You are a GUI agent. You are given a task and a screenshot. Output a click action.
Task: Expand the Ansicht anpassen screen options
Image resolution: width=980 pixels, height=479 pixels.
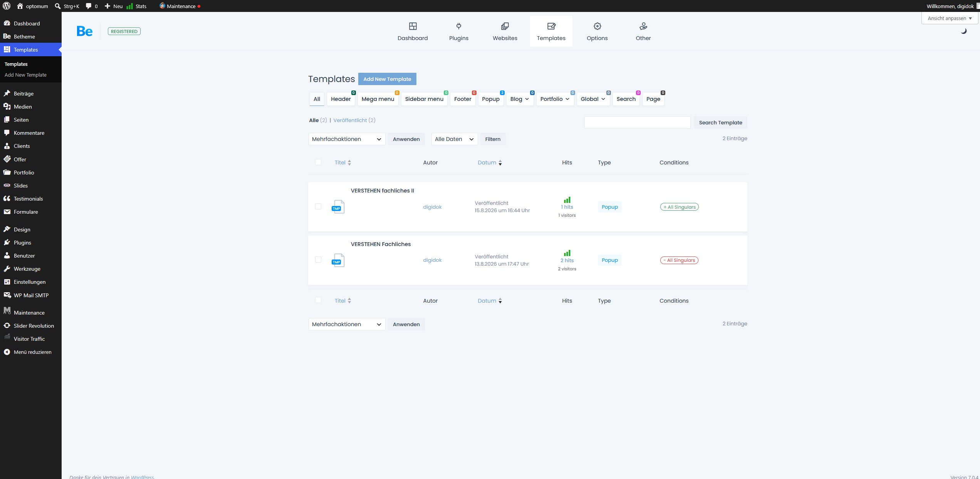(950, 18)
